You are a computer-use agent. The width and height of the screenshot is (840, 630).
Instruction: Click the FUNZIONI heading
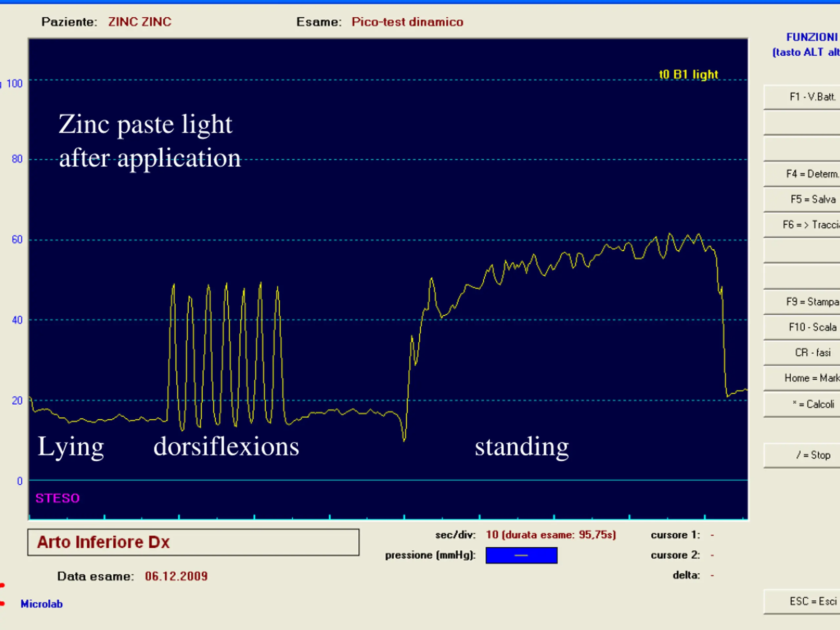click(812, 37)
